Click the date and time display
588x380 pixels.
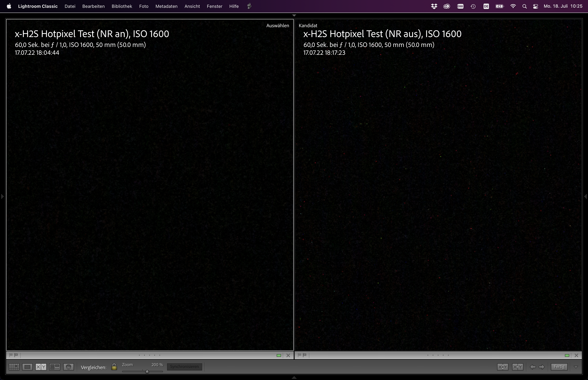click(x=563, y=6)
